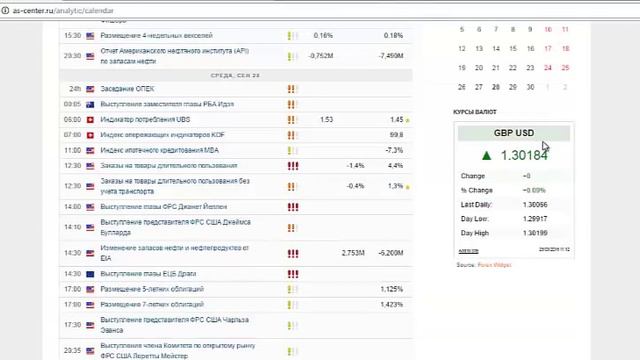640x360 pixels.
Task: Click the Last Daily value 1.30066
Action: tap(535, 205)
